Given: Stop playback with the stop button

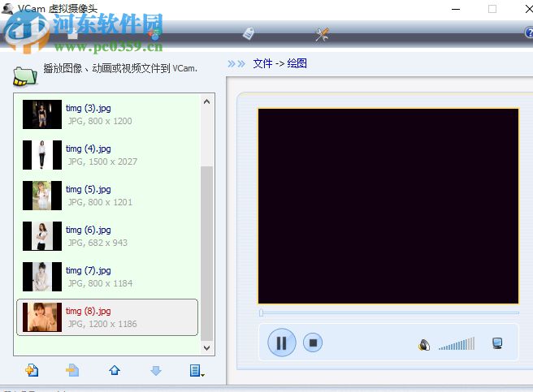Looking at the screenshot, I should (x=313, y=342).
